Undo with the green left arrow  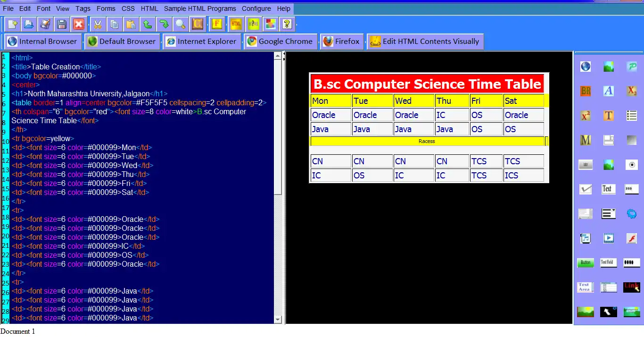[x=147, y=24]
